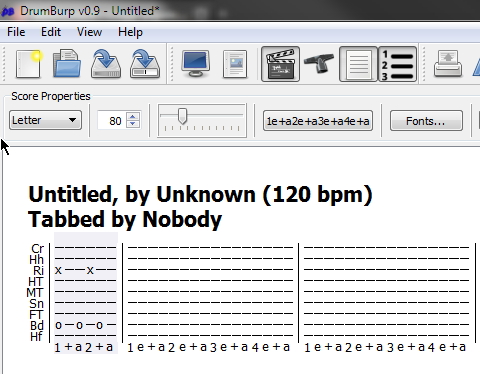
Task: Click the Bd drum label
Action: tap(37, 326)
